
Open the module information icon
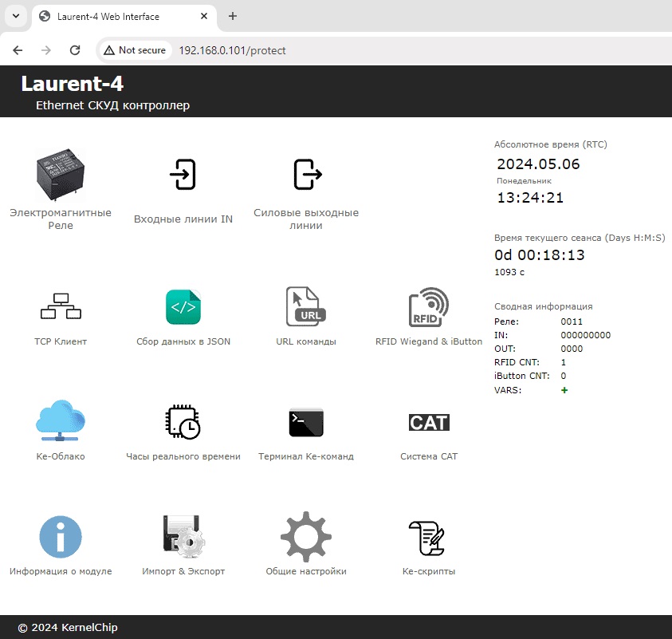pyautogui.click(x=61, y=537)
